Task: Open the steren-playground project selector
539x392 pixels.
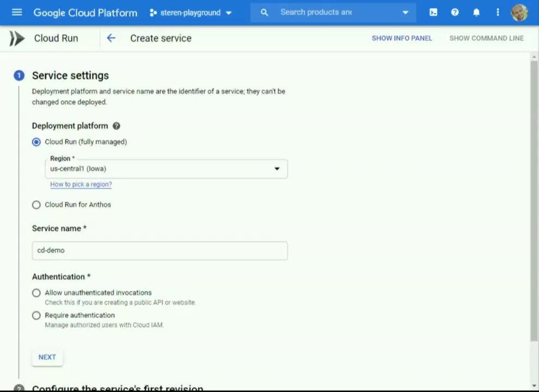Action: (191, 13)
